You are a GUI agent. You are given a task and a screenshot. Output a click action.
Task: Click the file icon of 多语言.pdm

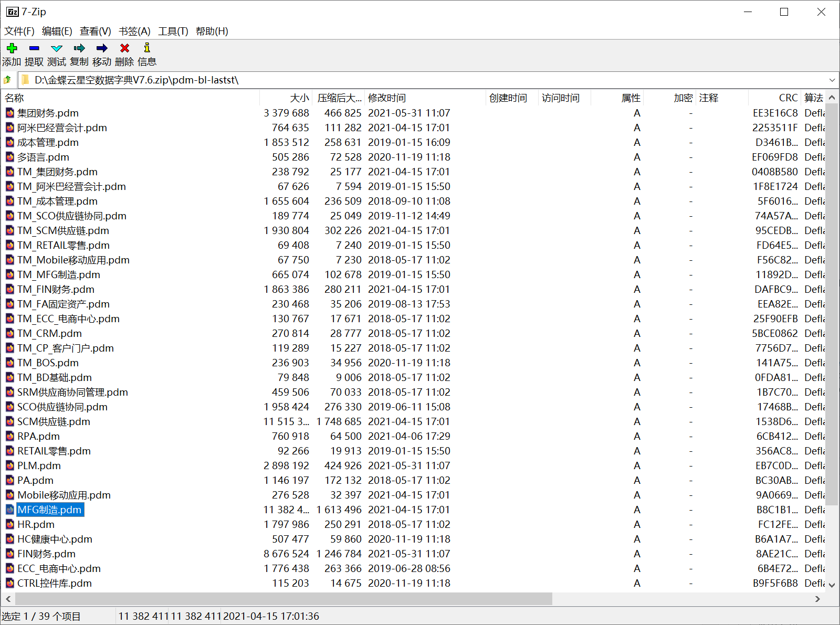click(x=10, y=157)
